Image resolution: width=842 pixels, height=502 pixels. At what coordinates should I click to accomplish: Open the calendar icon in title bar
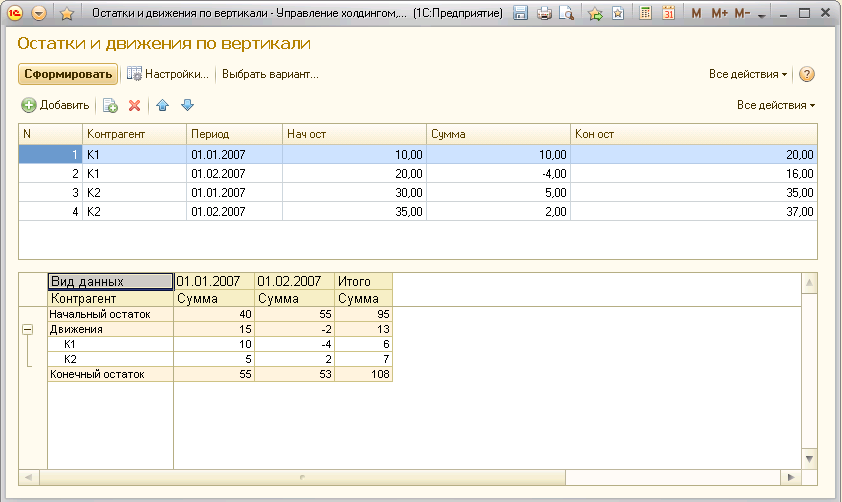[x=668, y=14]
